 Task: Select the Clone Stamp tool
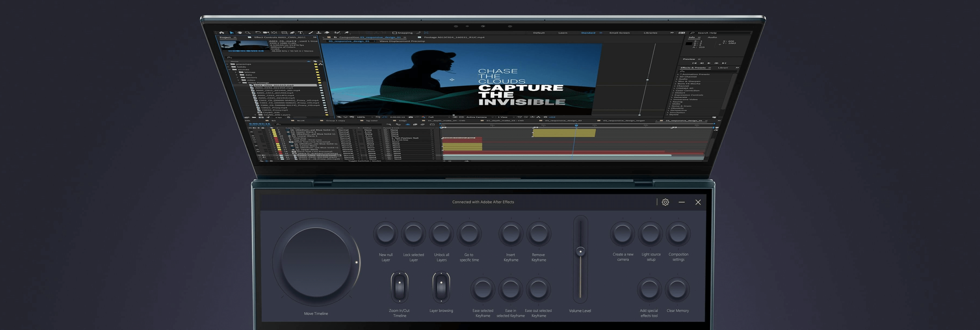319,33
